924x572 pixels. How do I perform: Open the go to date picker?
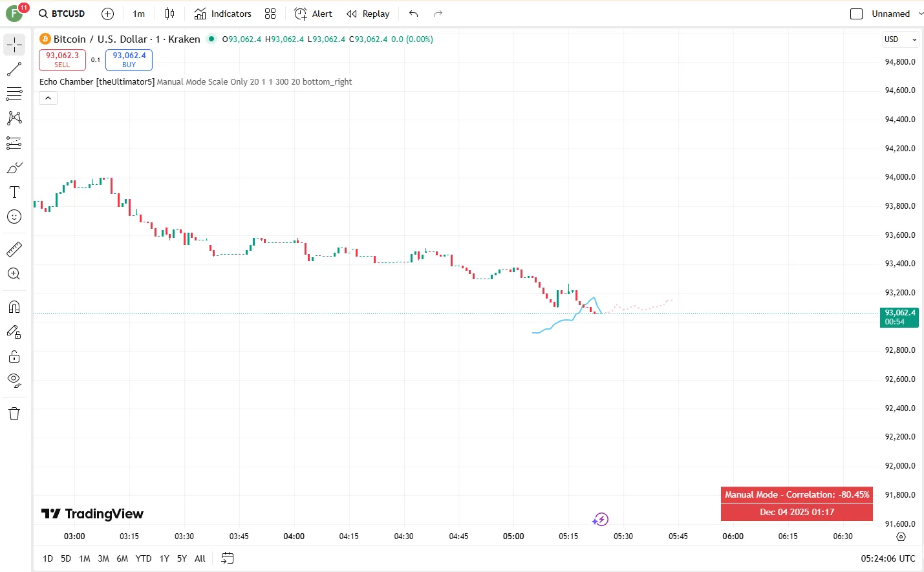pos(227,558)
